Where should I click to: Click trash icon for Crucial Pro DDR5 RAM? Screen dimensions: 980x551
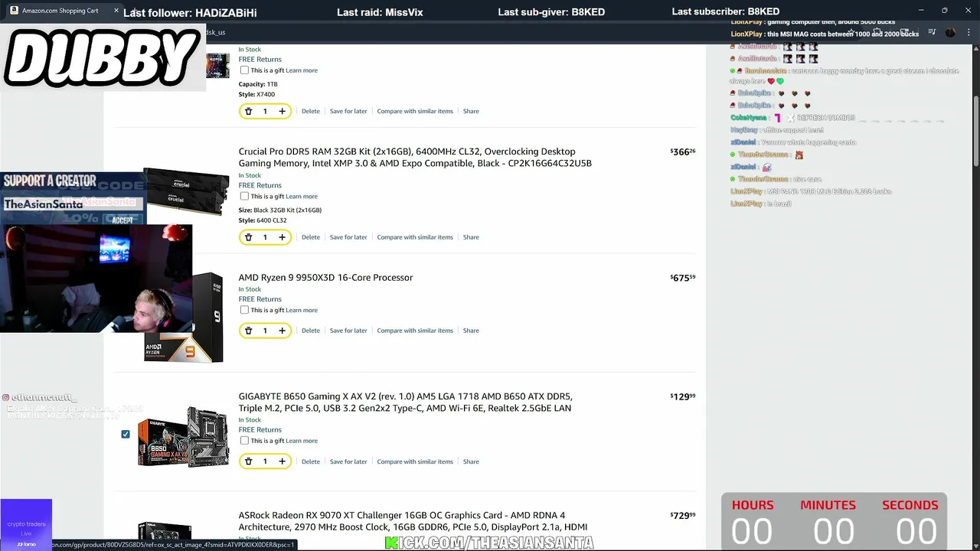(248, 237)
